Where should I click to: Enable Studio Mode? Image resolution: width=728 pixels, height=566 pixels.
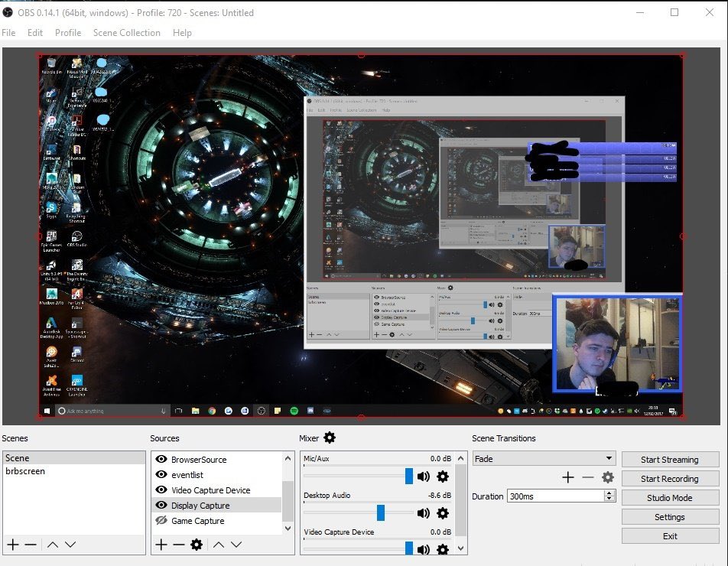[670, 498]
